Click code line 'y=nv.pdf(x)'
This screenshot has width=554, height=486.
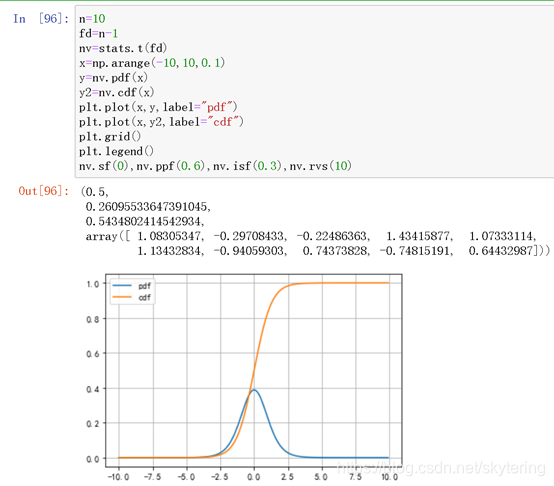113,78
